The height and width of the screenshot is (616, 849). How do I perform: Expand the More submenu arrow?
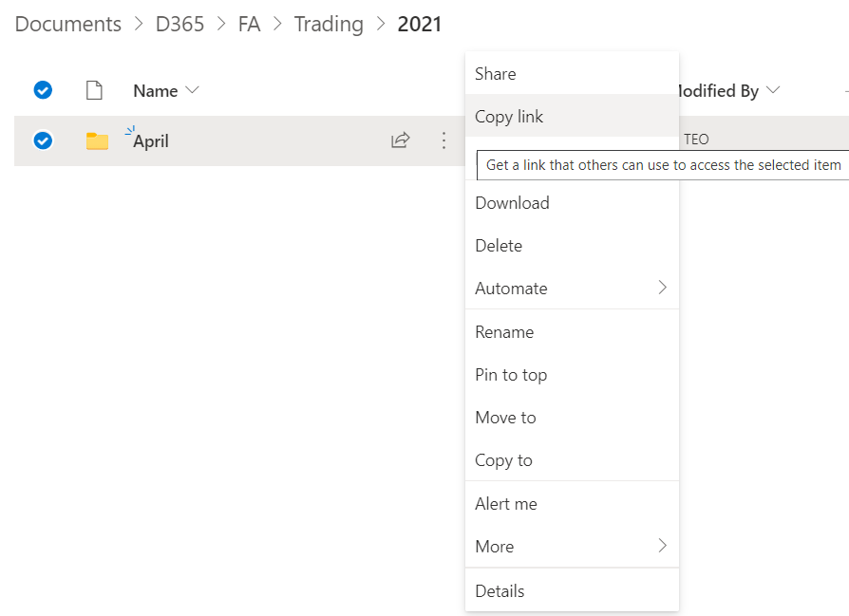pyautogui.click(x=662, y=546)
